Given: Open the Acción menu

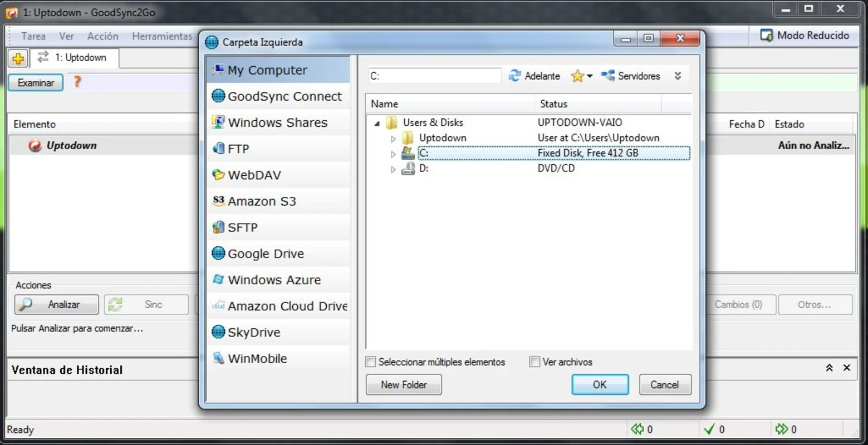Looking at the screenshot, I should pos(102,36).
